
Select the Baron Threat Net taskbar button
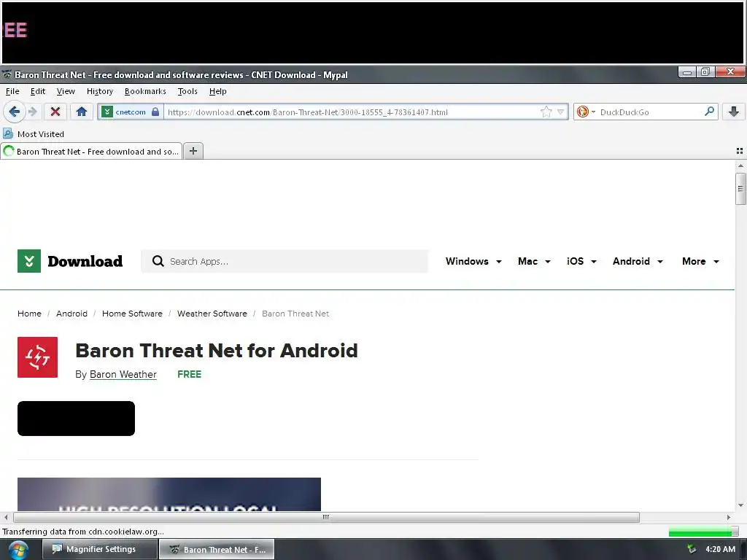click(216, 549)
